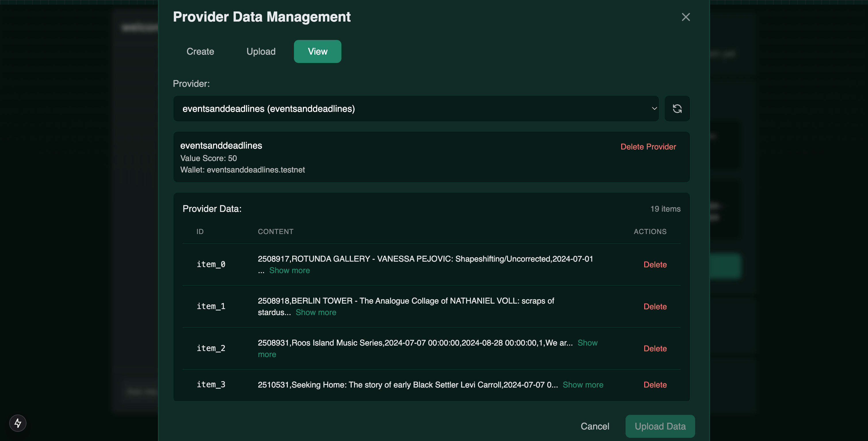Click Delete Provider link
The width and height of the screenshot is (868, 441).
pos(648,147)
